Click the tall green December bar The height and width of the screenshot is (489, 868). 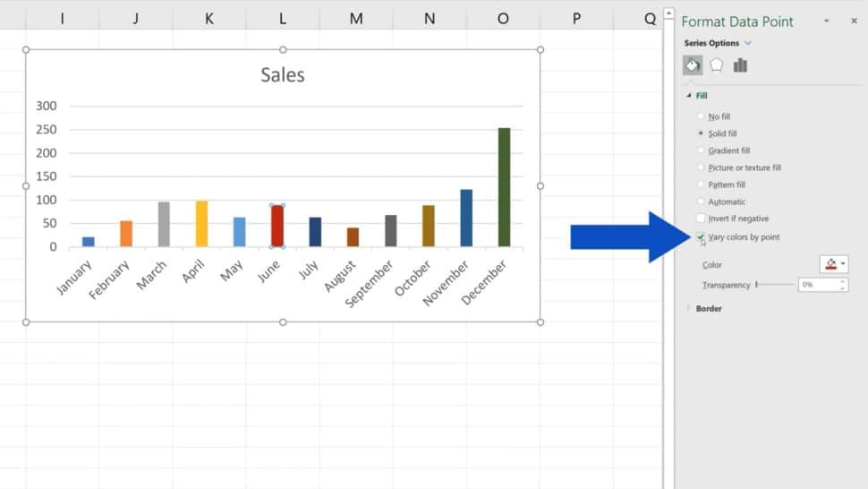coord(504,186)
